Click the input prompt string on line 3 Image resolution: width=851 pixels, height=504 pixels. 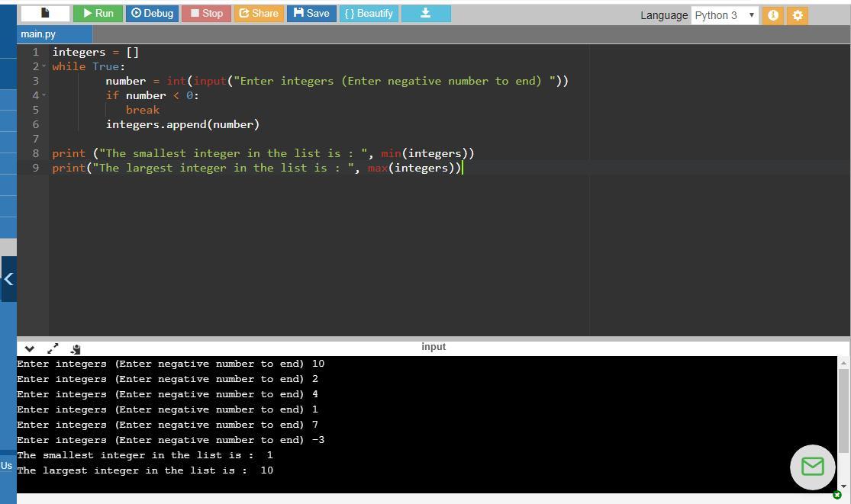point(395,82)
